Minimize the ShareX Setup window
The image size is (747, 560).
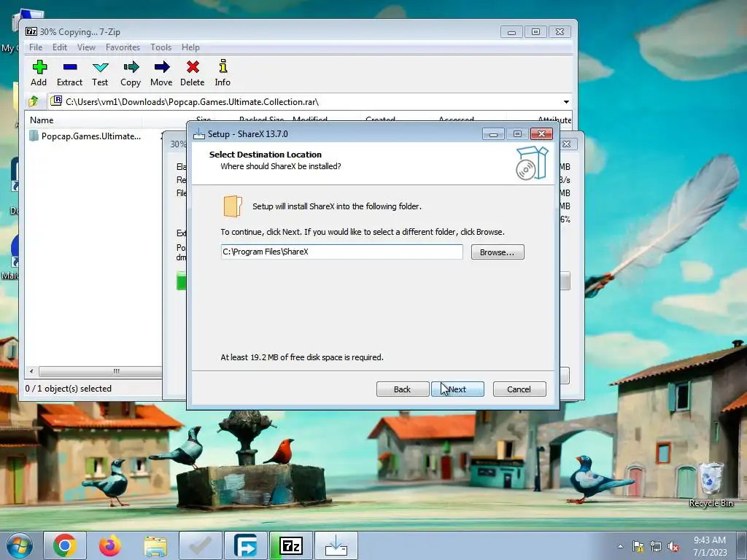tap(493, 134)
